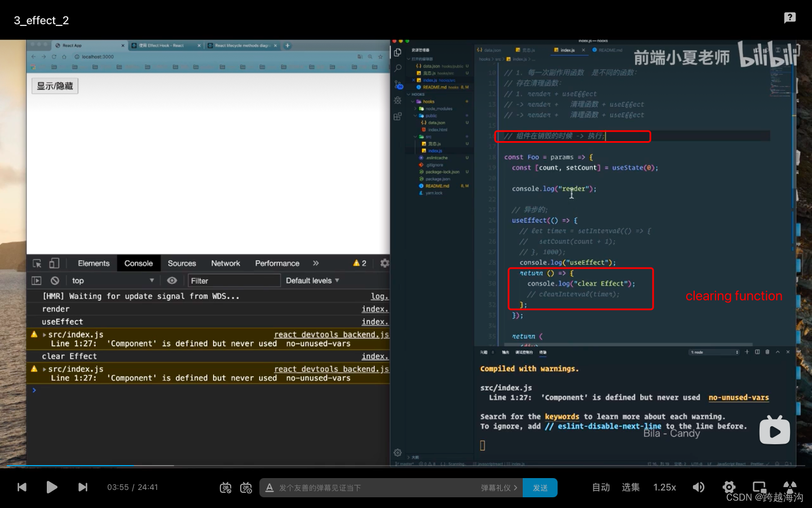Reload the localhost page
Image resolution: width=812 pixels, height=508 pixels.
54,56
